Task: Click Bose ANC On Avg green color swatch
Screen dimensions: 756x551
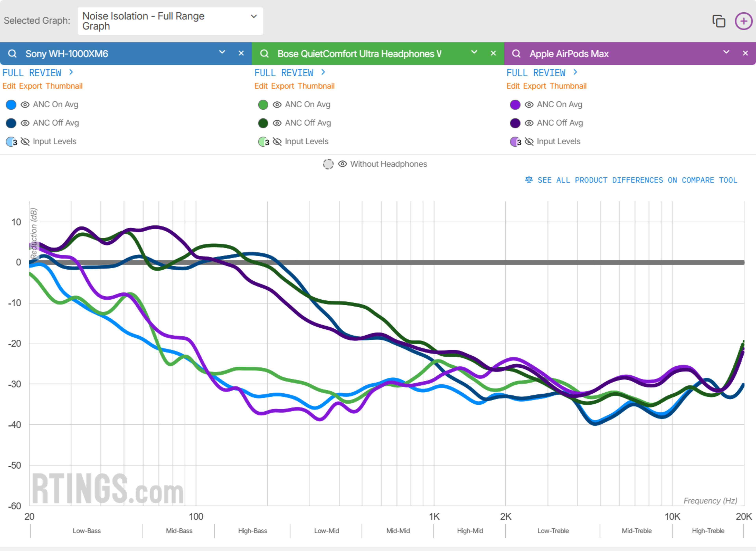Action: coord(263,105)
